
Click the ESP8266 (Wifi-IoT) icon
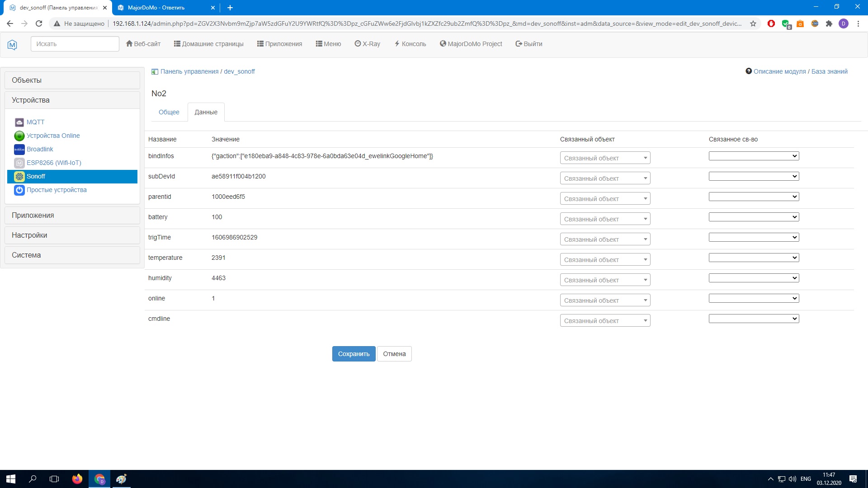click(x=19, y=163)
